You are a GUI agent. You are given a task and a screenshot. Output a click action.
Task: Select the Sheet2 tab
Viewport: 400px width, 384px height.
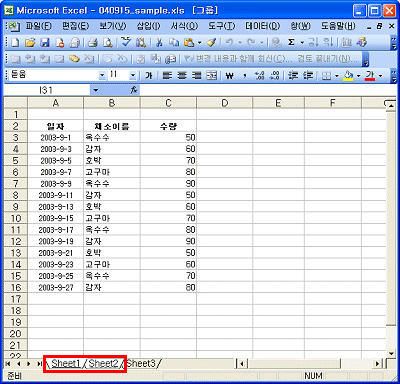pos(104,363)
